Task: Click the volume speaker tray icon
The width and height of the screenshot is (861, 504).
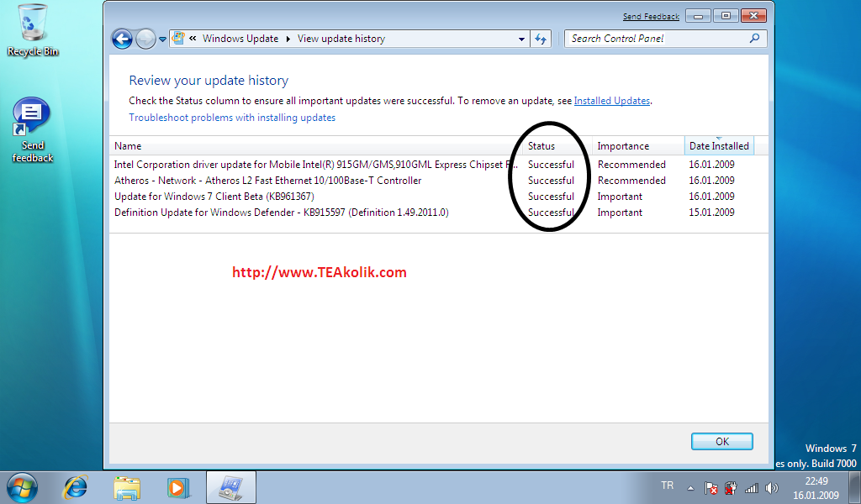Action: click(x=772, y=487)
